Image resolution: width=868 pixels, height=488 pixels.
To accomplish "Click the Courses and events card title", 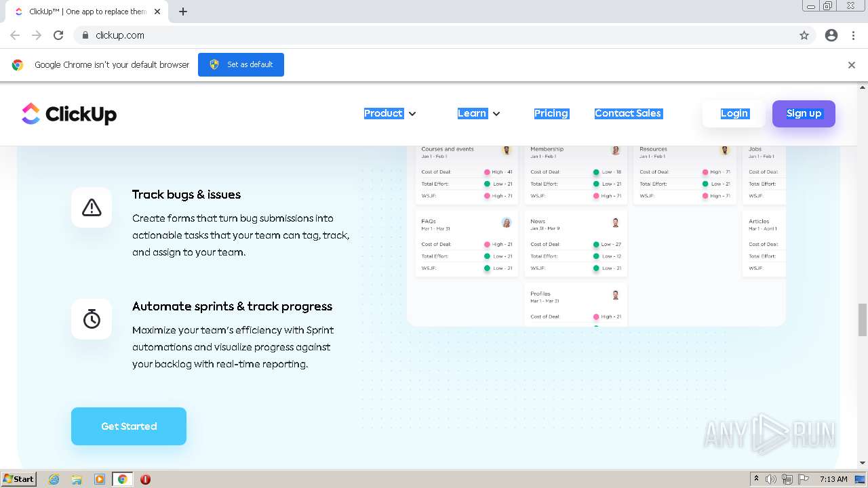I will (x=448, y=149).
